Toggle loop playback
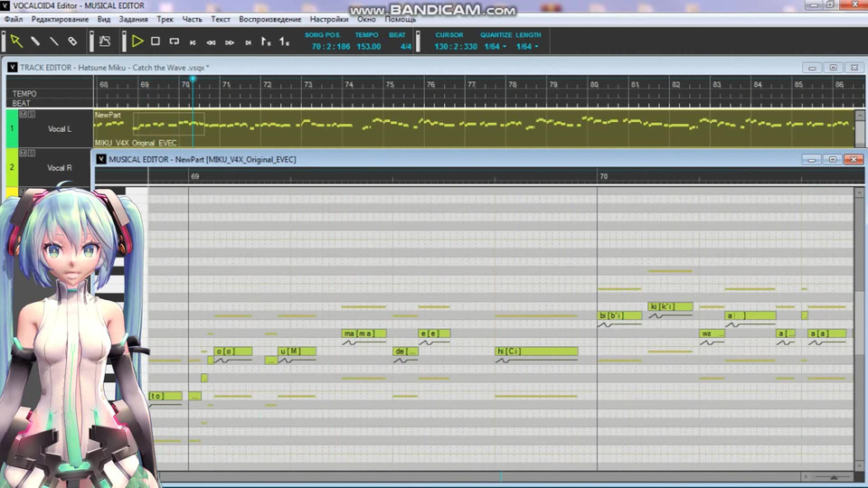Screen dimensions: 868x488 click(x=174, y=41)
